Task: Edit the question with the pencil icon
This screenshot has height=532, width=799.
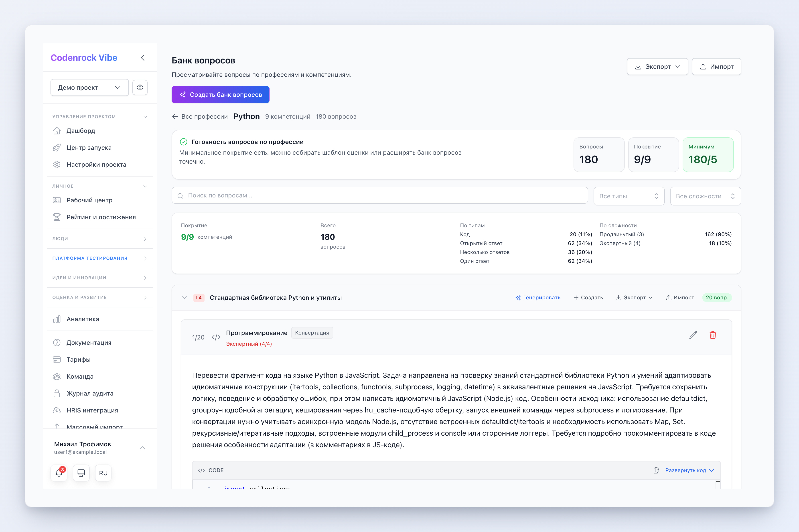Action: [x=693, y=335]
